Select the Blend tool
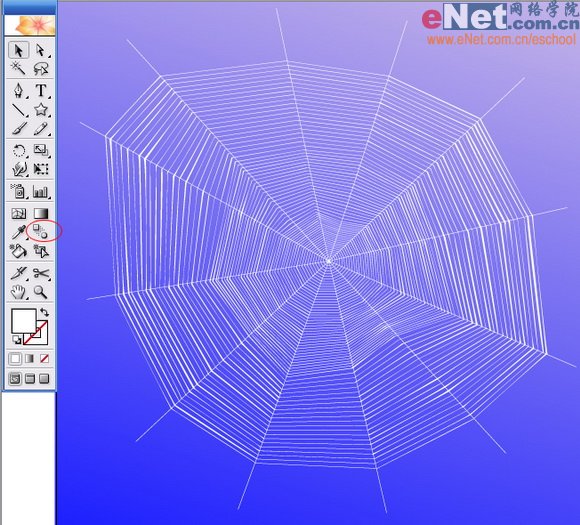580x525 pixels. pyautogui.click(x=41, y=231)
